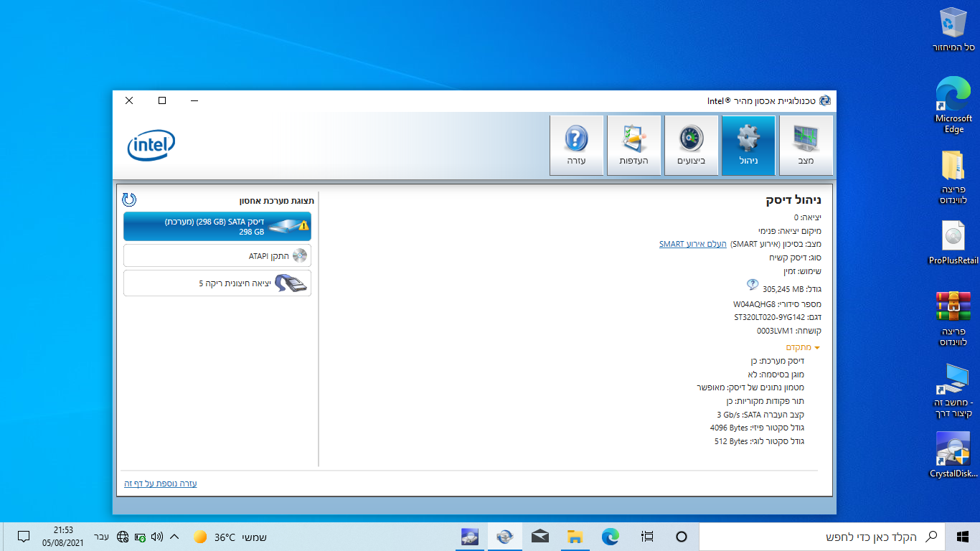Open Mail app from the taskbar
The width and height of the screenshot is (980, 551).
click(540, 537)
